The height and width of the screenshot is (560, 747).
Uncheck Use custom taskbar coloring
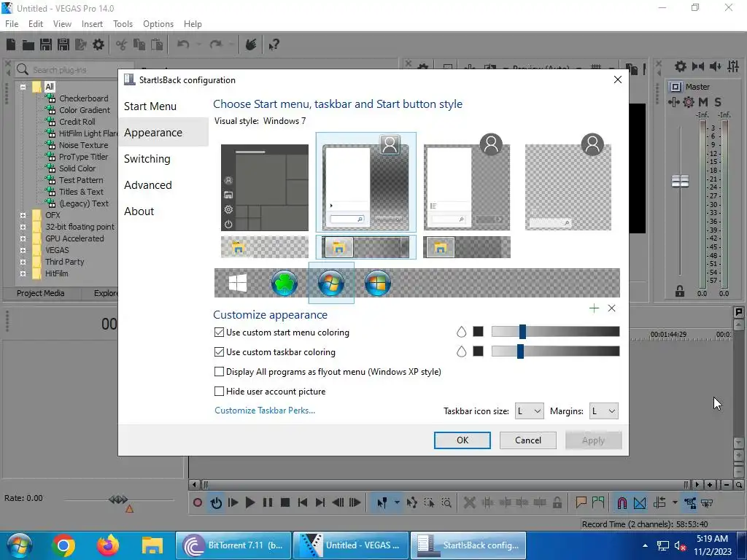[x=219, y=352]
